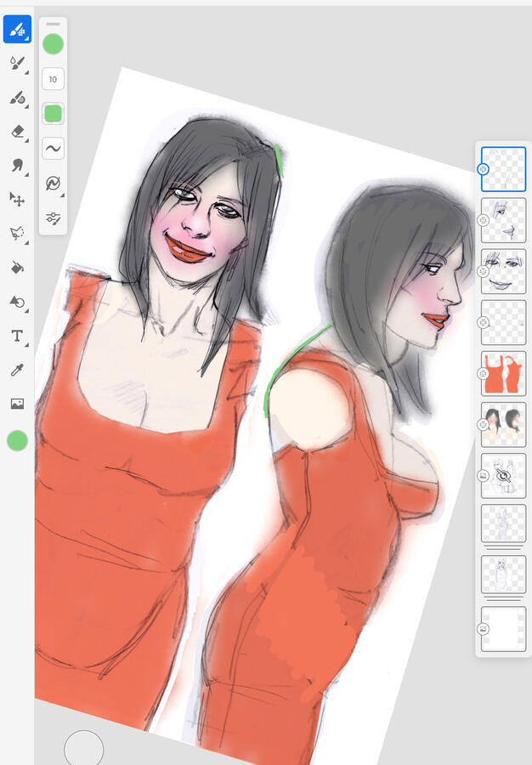The width and height of the screenshot is (532, 765).
Task: Toggle the pixel layer badge on the top layer
Action: pyautogui.click(x=483, y=169)
